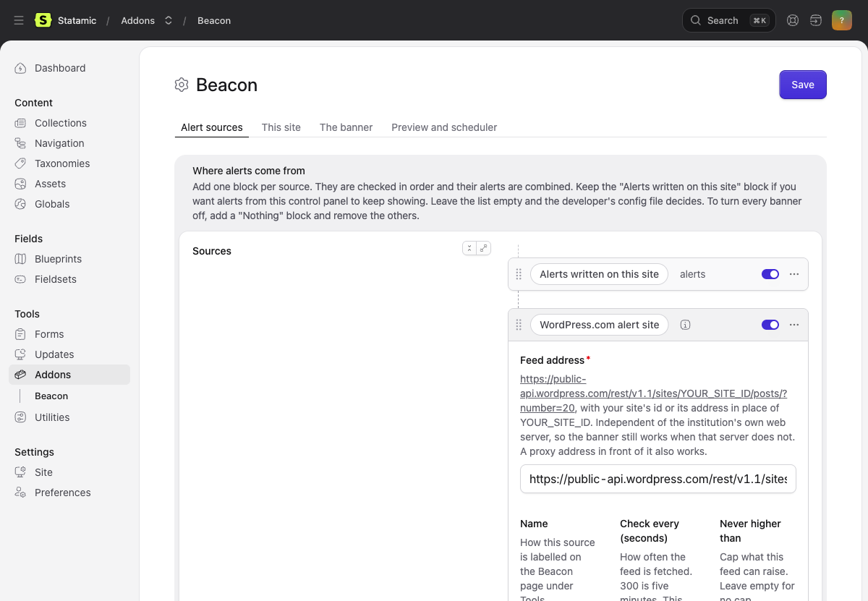Click the Site icon under Settings
Image resolution: width=868 pixels, height=601 pixels.
pos(21,472)
